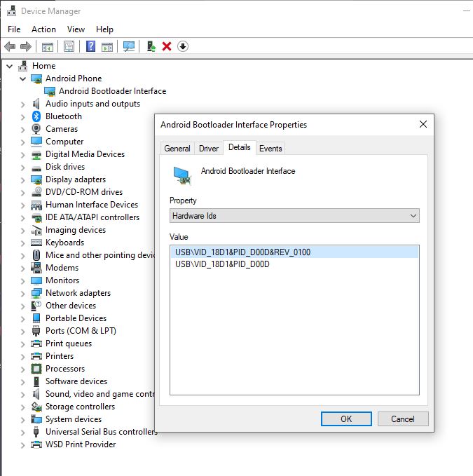Close the Android Bootloader Interface Properties dialog
473x476 pixels.
coord(423,124)
